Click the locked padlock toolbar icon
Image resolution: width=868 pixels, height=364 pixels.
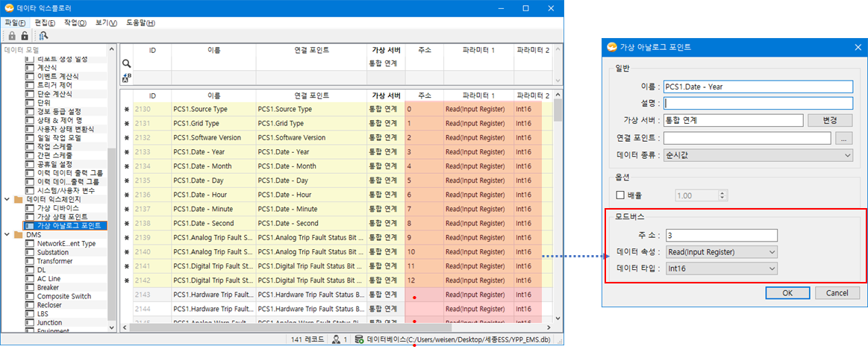tap(11, 36)
